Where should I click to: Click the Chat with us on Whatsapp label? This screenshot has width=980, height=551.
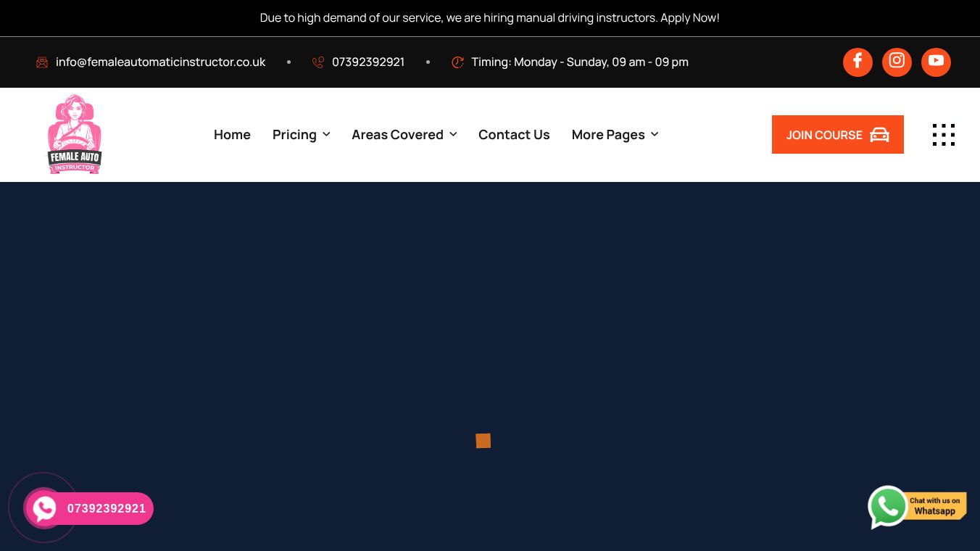coord(935,506)
